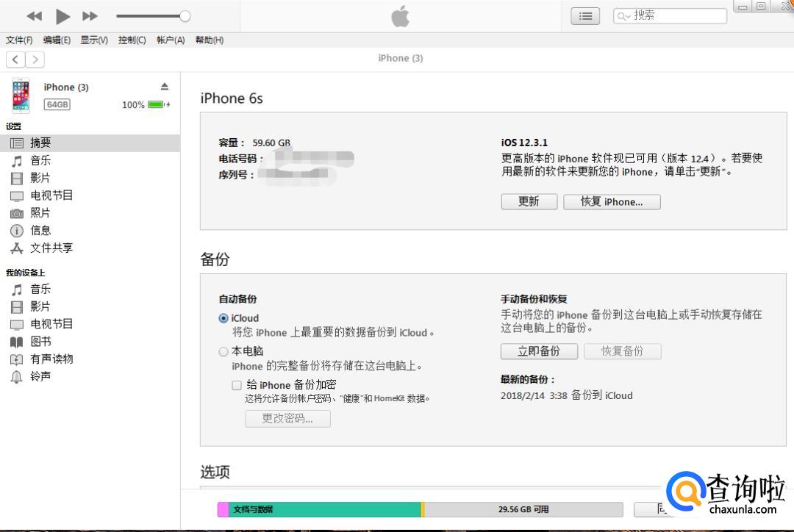Eject the iPhone (3) device
794x532 pixels.
coord(165,87)
